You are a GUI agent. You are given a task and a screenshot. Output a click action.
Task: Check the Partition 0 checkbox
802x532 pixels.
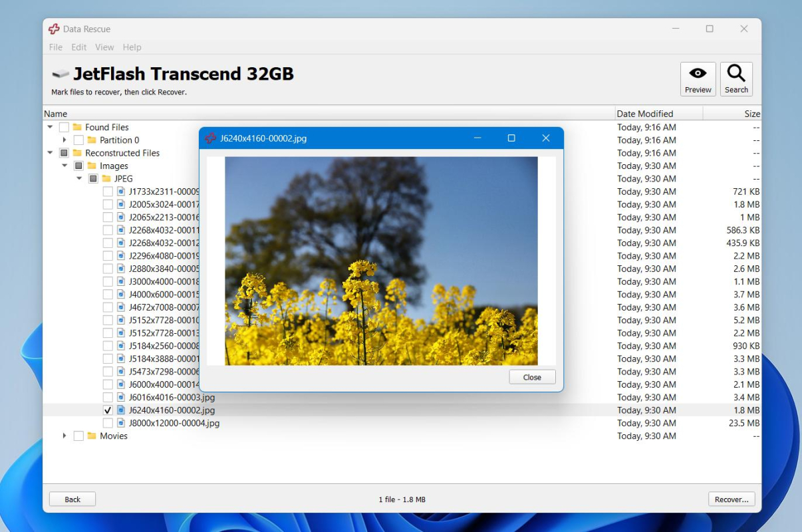coord(78,140)
